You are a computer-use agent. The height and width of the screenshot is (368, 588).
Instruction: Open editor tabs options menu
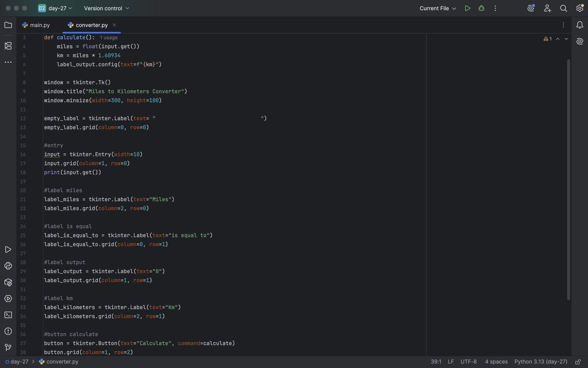(563, 25)
